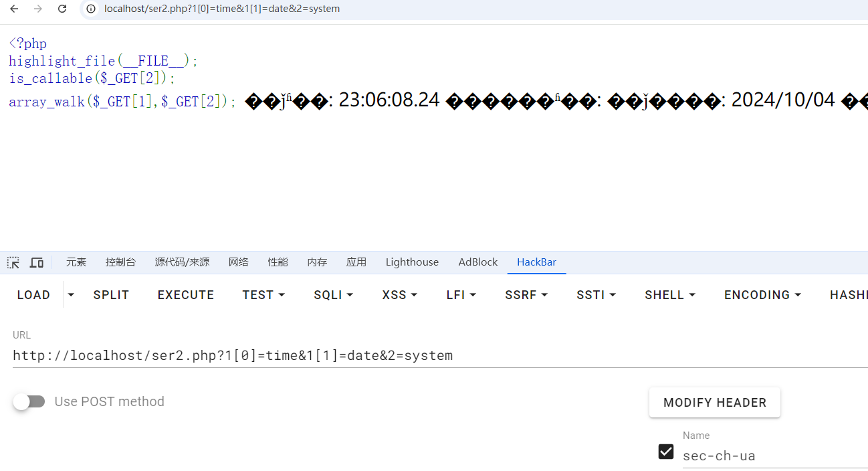Reload the current page
The height and width of the screenshot is (471, 868).
pyautogui.click(x=62, y=9)
